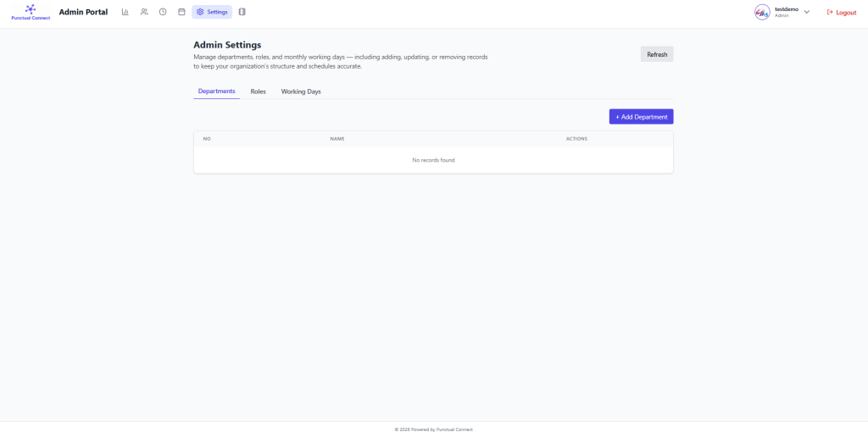Screen dimensions: 868x432
Task: Click the Punctual Connect logo
Action: [x=31, y=12]
